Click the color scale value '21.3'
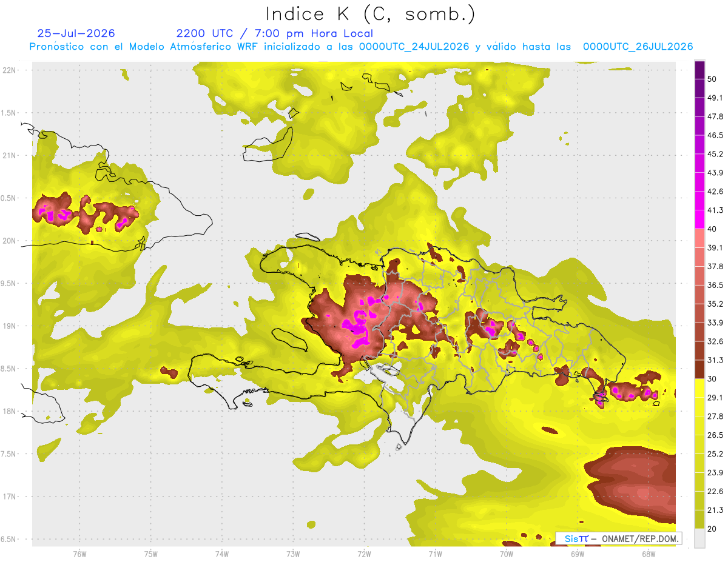 [715, 510]
